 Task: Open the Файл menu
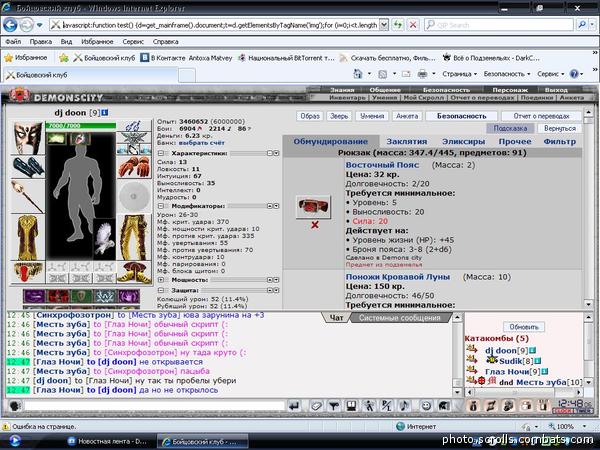[x=13, y=42]
